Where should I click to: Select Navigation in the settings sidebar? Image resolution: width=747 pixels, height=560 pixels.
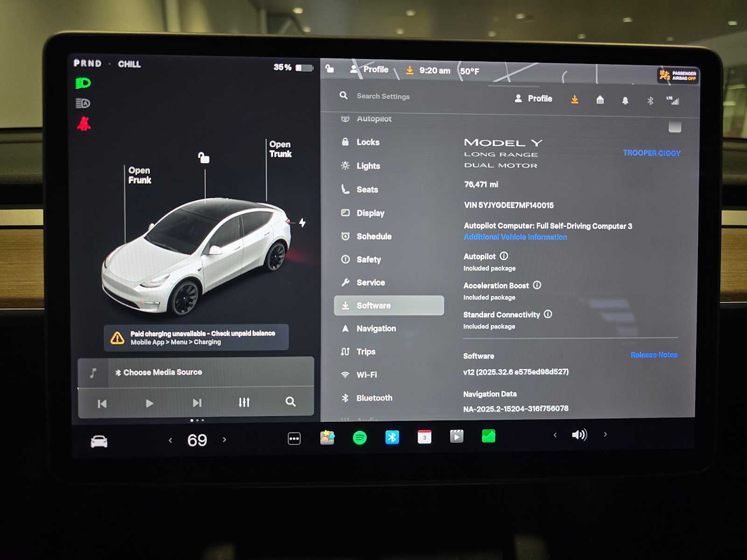tap(376, 329)
